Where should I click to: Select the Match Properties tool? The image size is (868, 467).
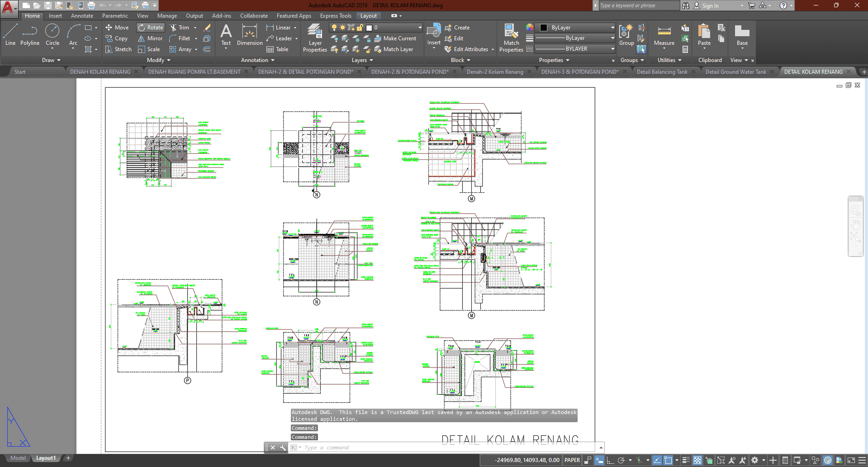click(x=511, y=38)
